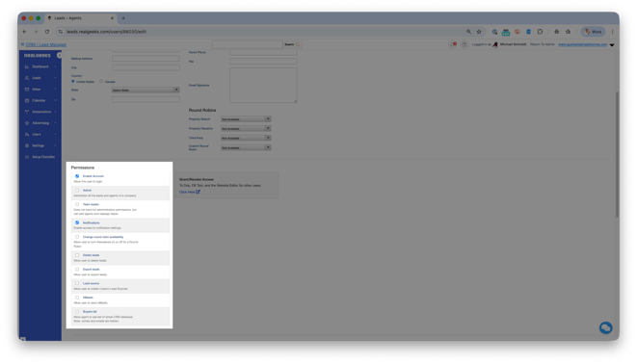Uncheck the Notifications permission
The image size is (637, 364).
[77, 222]
